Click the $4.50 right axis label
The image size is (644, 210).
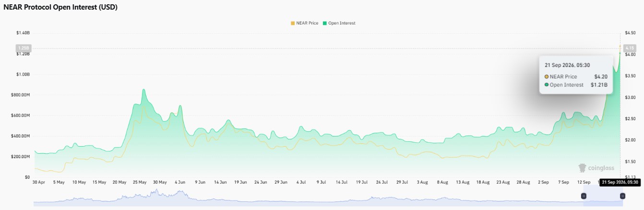[630, 33]
